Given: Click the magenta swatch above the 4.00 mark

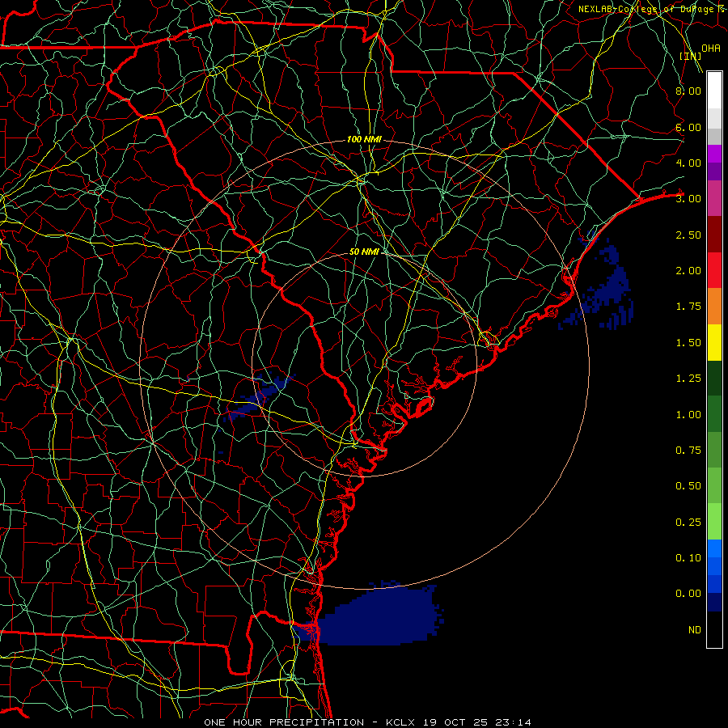Looking at the screenshot, I should click(714, 154).
